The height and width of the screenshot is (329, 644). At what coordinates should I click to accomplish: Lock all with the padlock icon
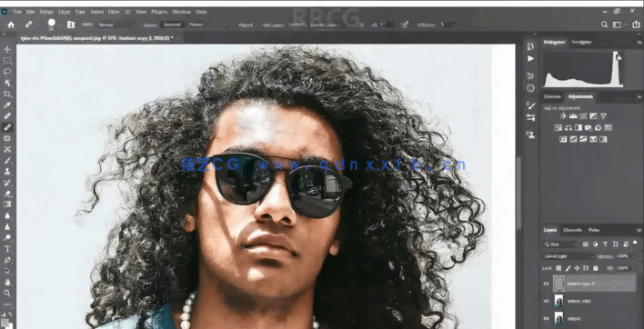[595, 268]
